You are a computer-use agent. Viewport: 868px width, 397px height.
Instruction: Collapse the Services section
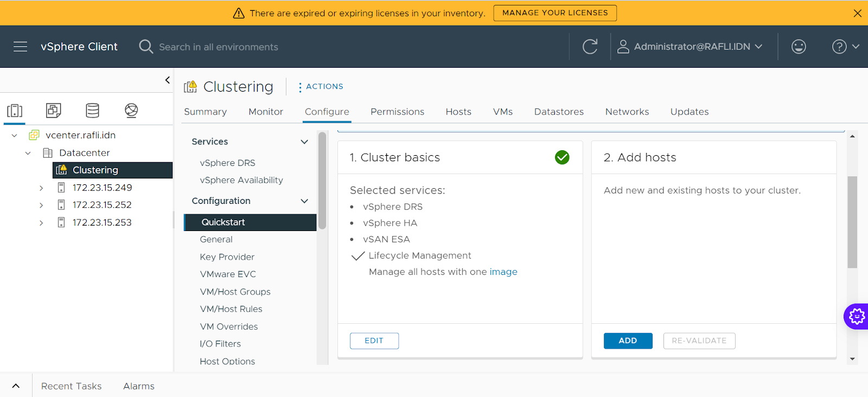pos(304,142)
